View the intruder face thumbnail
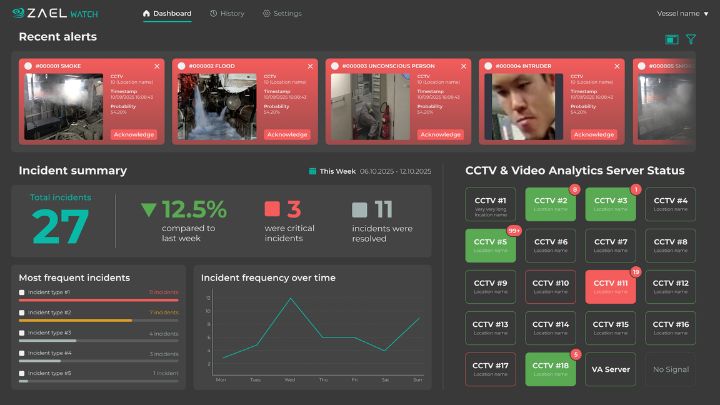The image size is (720, 405). [524, 107]
